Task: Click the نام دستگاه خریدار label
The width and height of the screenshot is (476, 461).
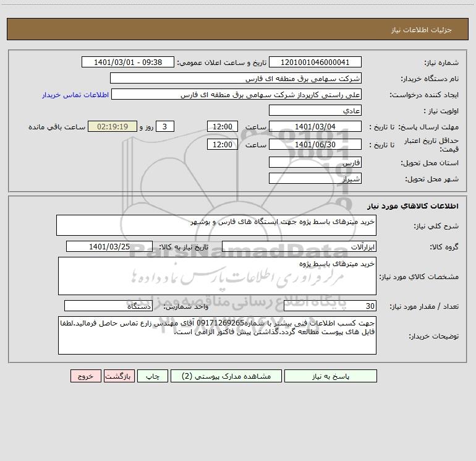Action: (430, 79)
